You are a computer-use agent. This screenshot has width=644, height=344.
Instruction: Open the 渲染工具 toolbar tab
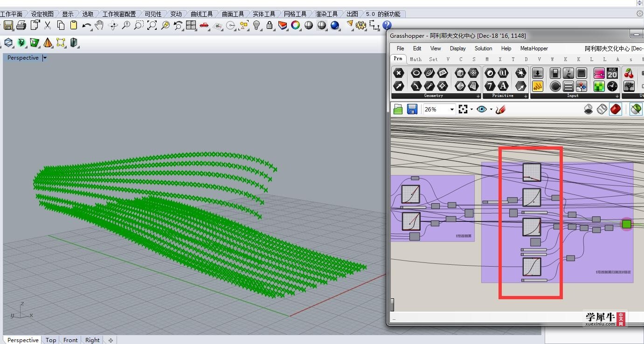pos(326,14)
